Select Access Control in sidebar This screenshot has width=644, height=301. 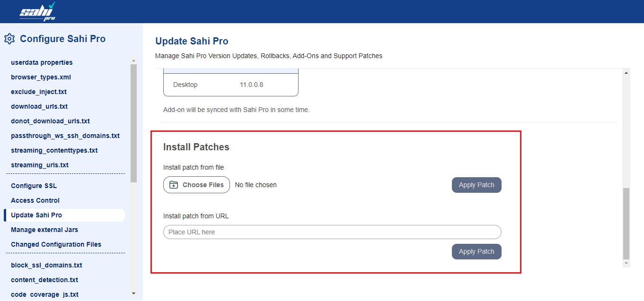pos(35,200)
